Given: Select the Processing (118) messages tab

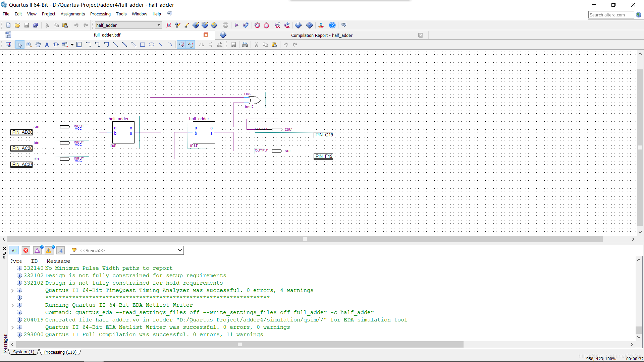Looking at the screenshot, I should point(60,352).
